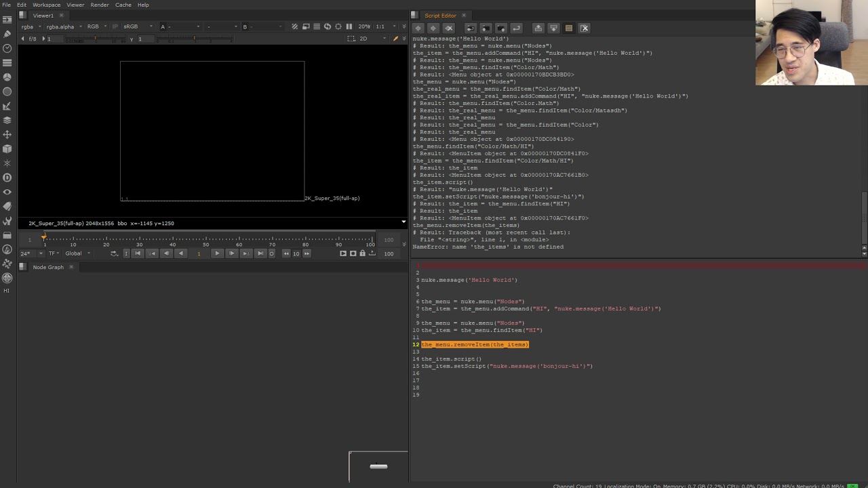The width and height of the screenshot is (868, 488).
Task: Click the Source a script icon
Action: [471, 28]
